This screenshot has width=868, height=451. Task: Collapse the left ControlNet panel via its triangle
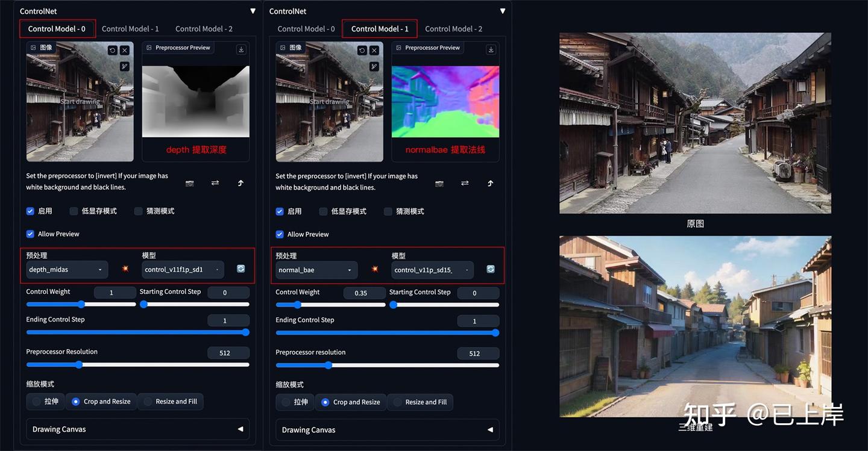pyautogui.click(x=253, y=10)
